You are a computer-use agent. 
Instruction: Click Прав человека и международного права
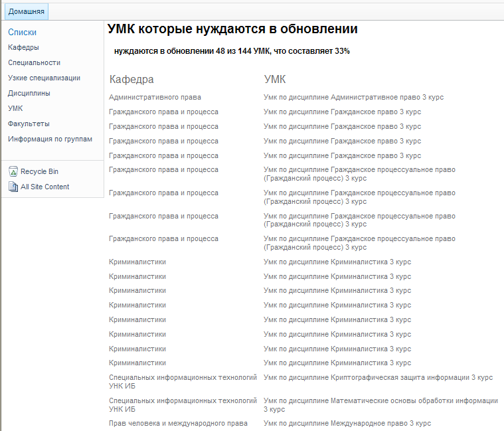[x=178, y=423]
